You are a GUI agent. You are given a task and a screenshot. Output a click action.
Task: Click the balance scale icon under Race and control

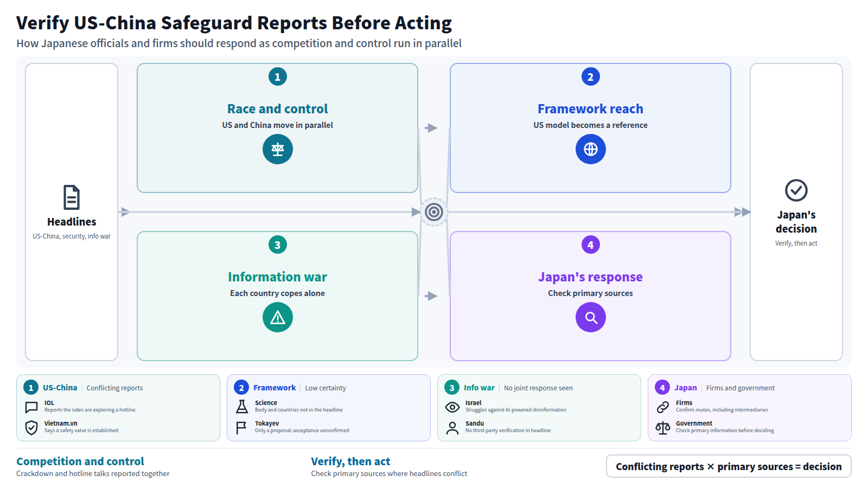(x=278, y=149)
